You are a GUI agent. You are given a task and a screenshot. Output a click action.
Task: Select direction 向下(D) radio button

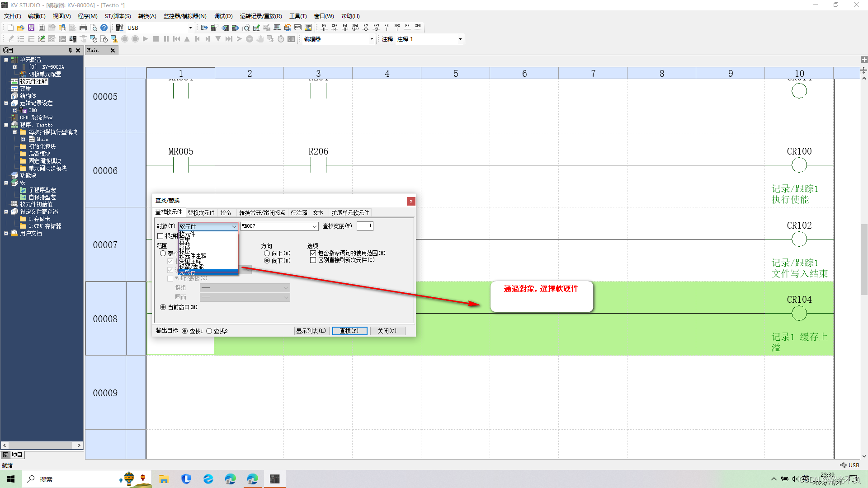point(267,261)
